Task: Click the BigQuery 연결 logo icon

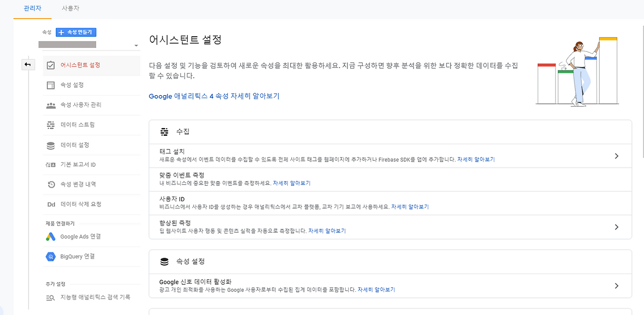Action: pyautogui.click(x=50, y=257)
